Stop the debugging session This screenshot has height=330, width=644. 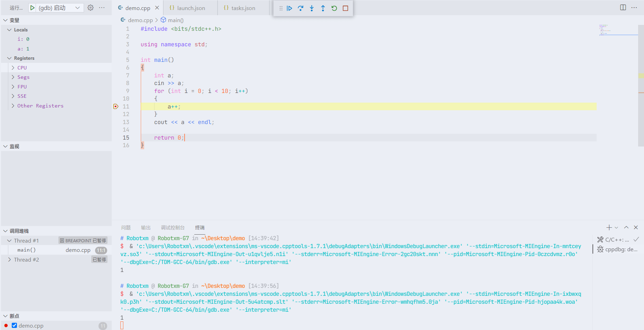(x=345, y=8)
